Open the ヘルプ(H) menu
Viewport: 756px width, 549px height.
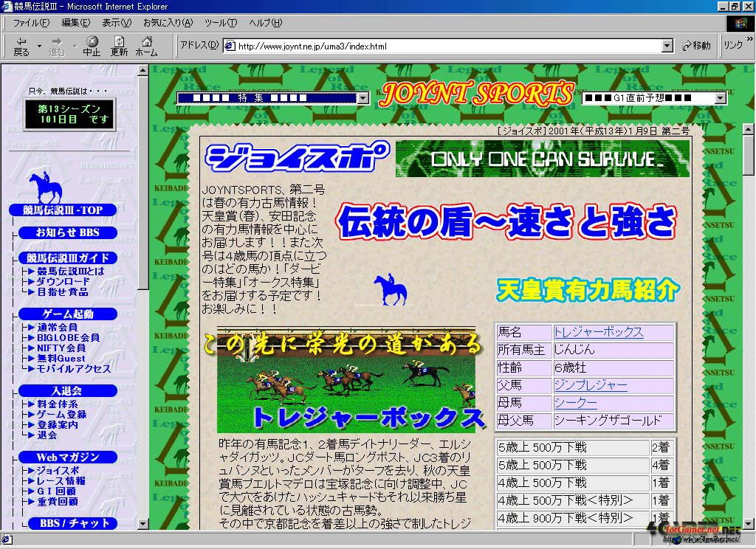[x=266, y=23]
